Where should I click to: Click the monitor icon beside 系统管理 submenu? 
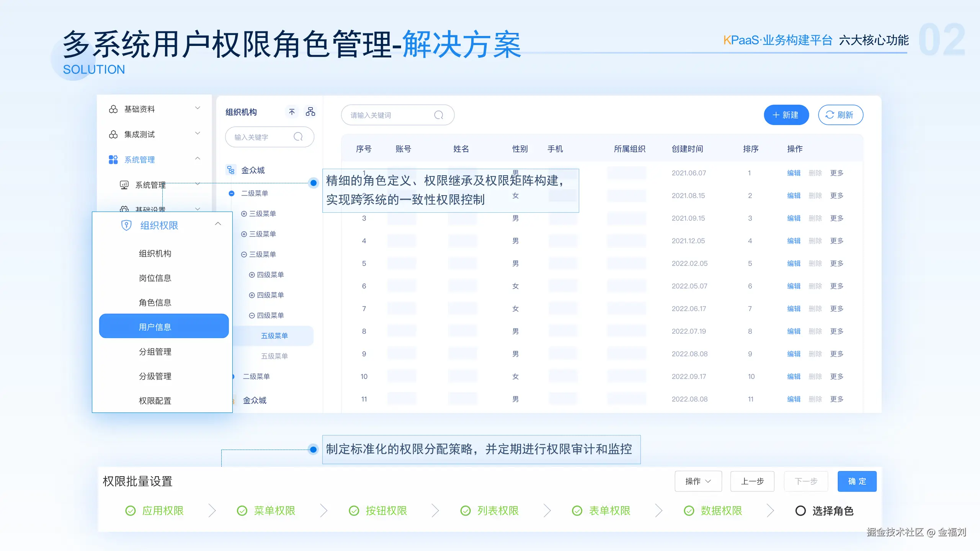click(123, 185)
